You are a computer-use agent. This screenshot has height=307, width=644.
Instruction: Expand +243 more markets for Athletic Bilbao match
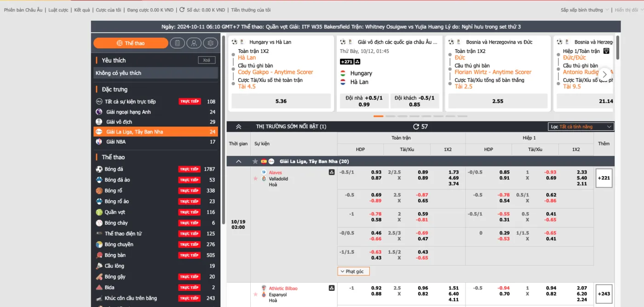[604, 294]
